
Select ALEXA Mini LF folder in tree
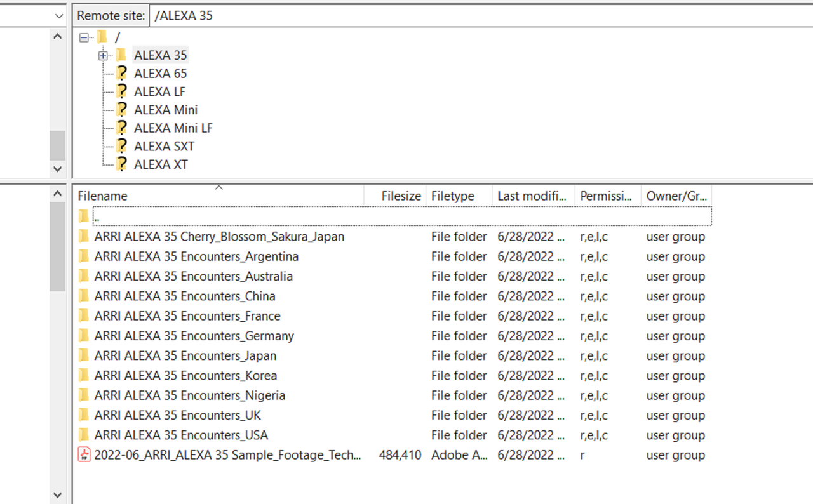173,128
